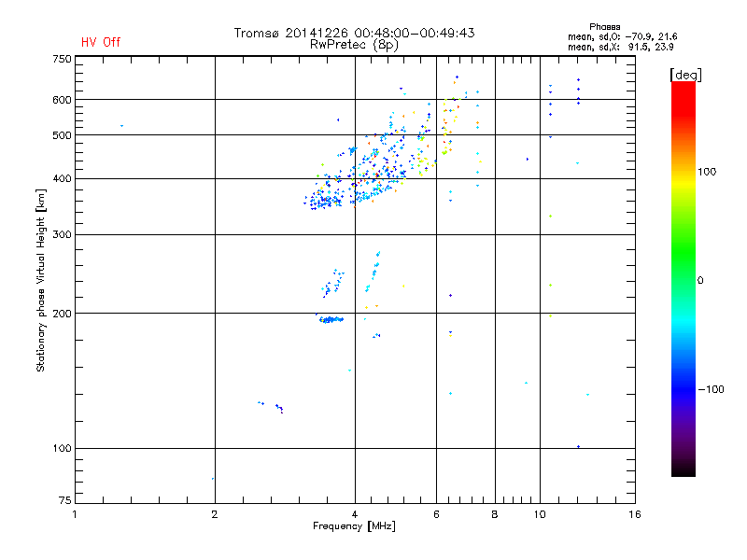Viewport: 747px width, 560px height.
Task: Click the x-axis tick label '8'
Action: [x=495, y=514]
